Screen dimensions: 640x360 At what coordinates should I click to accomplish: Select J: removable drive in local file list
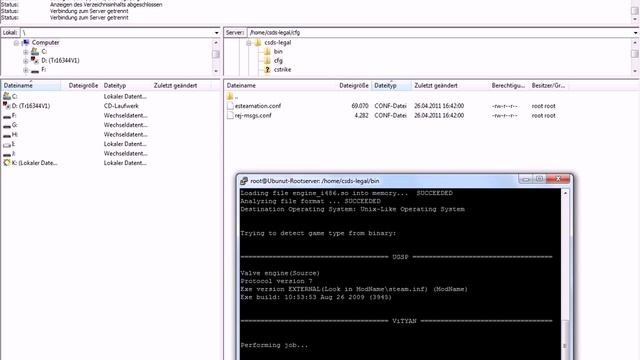tap(9, 153)
